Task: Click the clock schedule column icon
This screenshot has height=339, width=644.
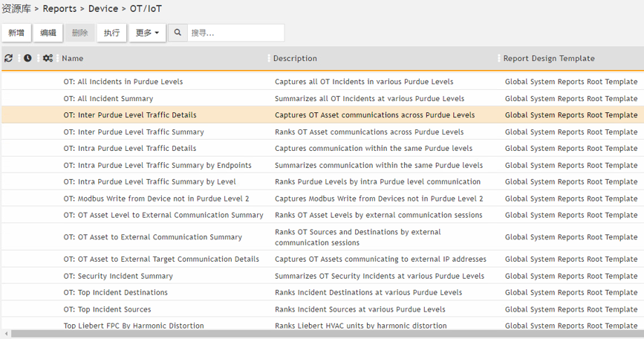Action: (27, 58)
